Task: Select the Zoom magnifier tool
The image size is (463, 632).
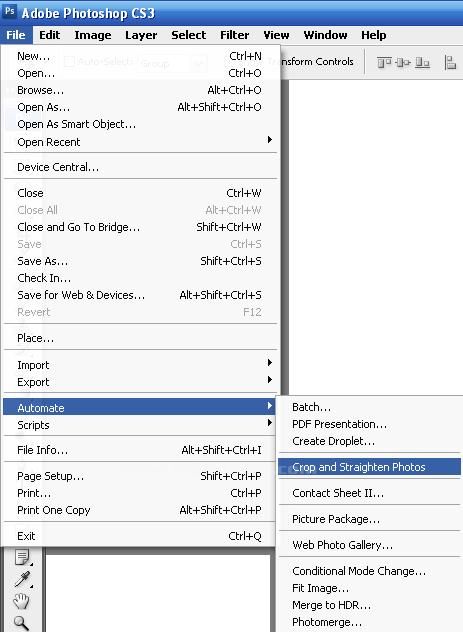Action: [21, 623]
